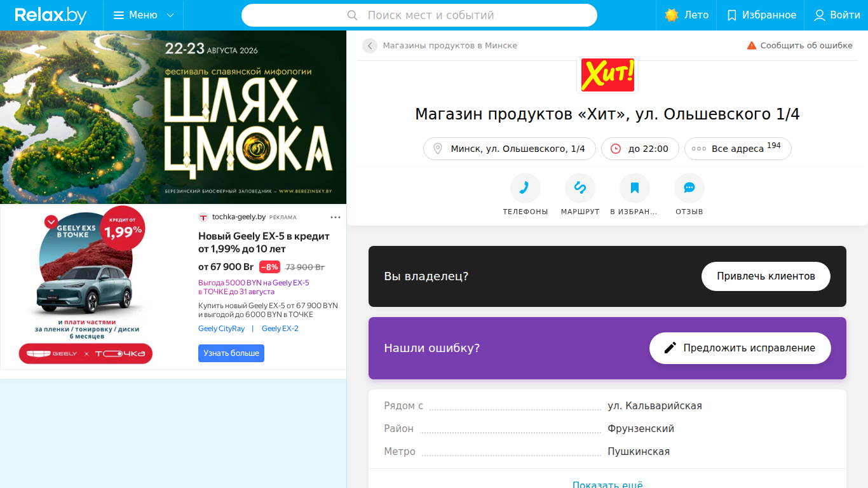The width and height of the screenshot is (868, 488).
Task: Click Пушкинская metro value
Action: pyautogui.click(x=639, y=452)
